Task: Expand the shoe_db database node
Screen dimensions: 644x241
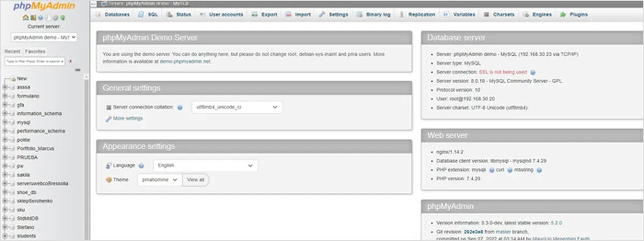Action: pos(5,192)
